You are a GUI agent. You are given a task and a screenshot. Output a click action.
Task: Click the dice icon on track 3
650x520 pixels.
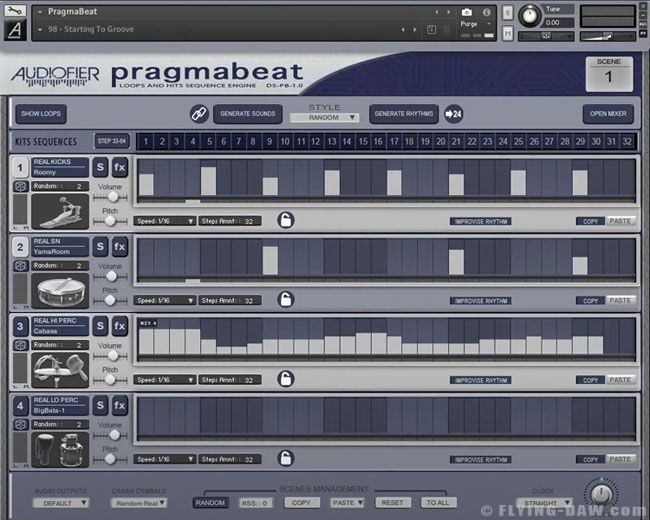[20, 345]
